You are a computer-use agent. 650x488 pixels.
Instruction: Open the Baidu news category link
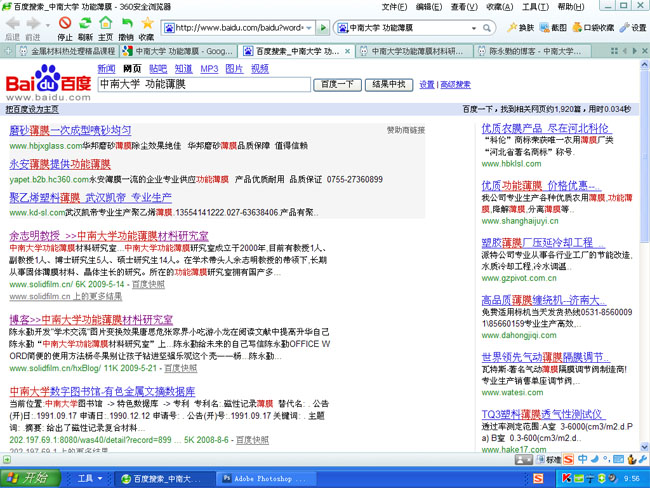point(106,68)
